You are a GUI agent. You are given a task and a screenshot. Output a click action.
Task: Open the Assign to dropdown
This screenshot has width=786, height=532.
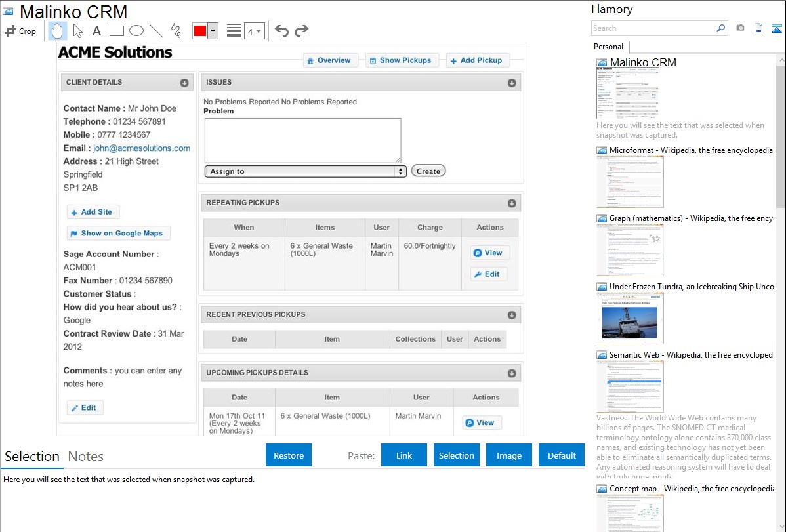305,171
